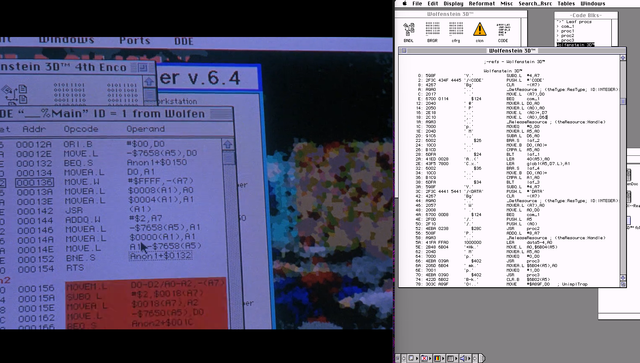Click 'UnimplTrap' comment at listing bottom
Image resolution: width=640 pixels, height=363 pixels.
(575, 284)
